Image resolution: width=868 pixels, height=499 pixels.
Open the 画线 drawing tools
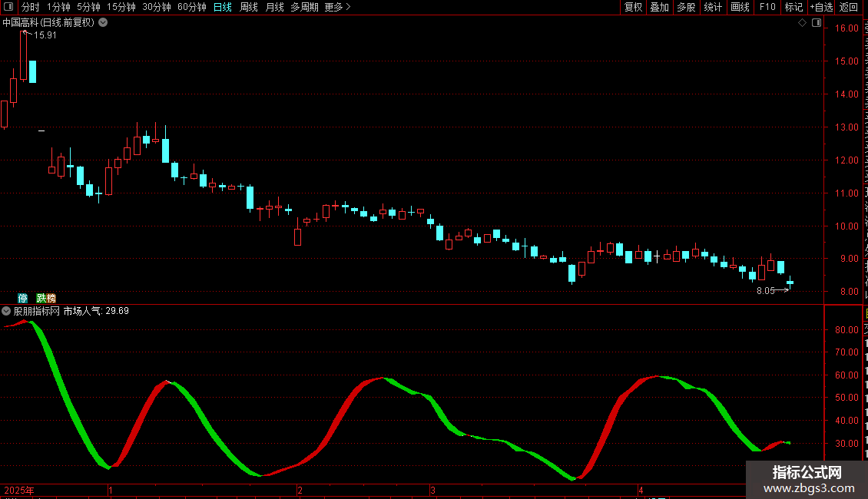tap(740, 7)
